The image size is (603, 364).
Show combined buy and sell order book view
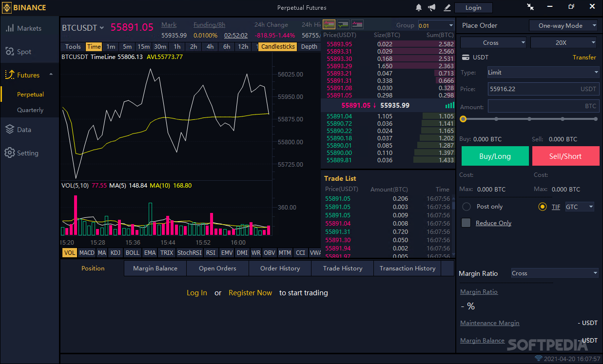click(329, 24)
